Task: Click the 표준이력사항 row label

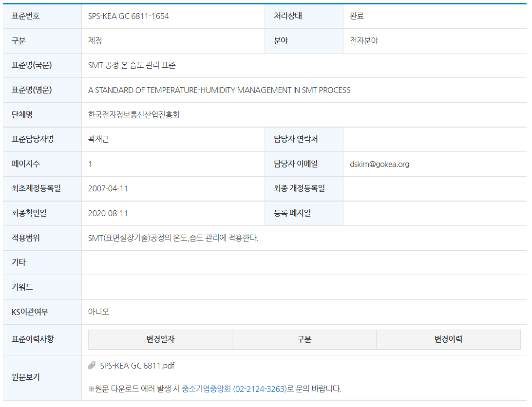Action: [33, 339]
